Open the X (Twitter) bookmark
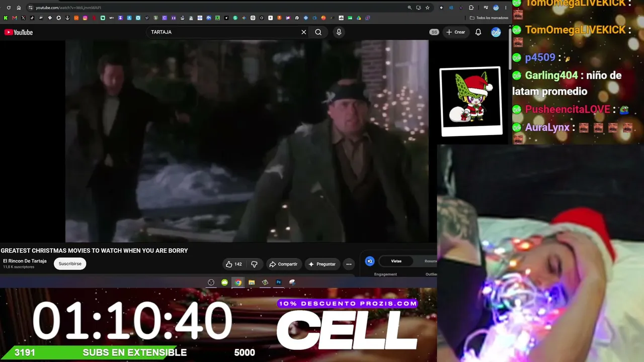Screen dimensions: 644x362 point(23,18)
